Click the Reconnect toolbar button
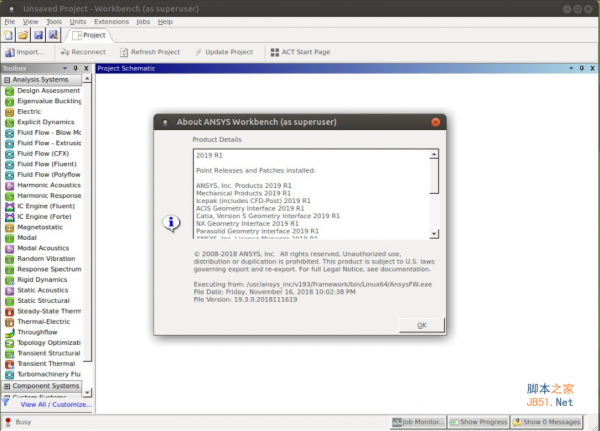The image size is (600, 431). 83,52
